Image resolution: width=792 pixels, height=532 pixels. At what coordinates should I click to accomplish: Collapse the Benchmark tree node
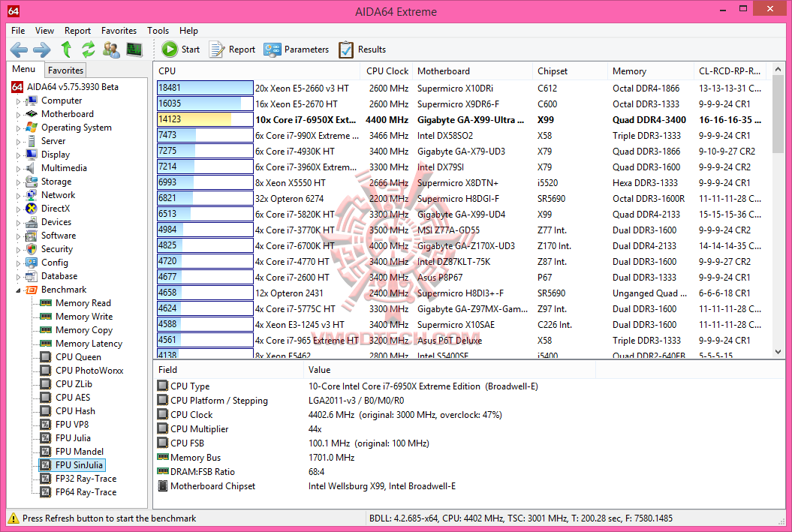(x=19, y=290)
